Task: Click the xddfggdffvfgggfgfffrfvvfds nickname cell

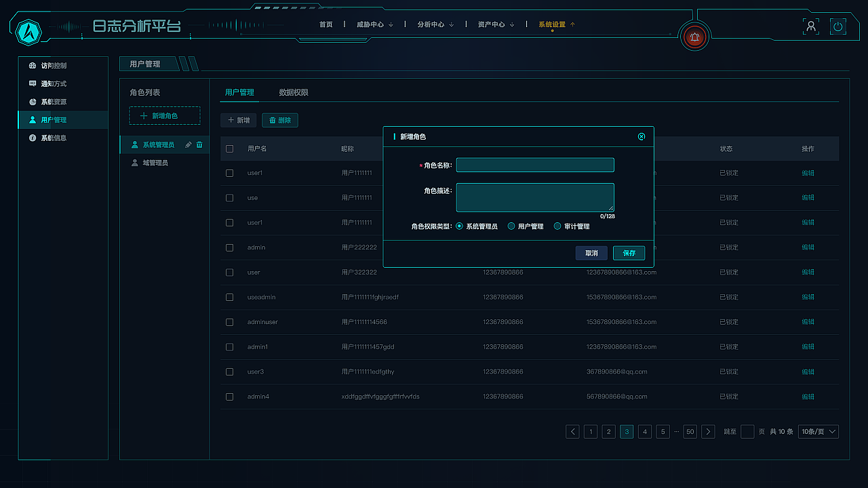Action: point(380,396)
